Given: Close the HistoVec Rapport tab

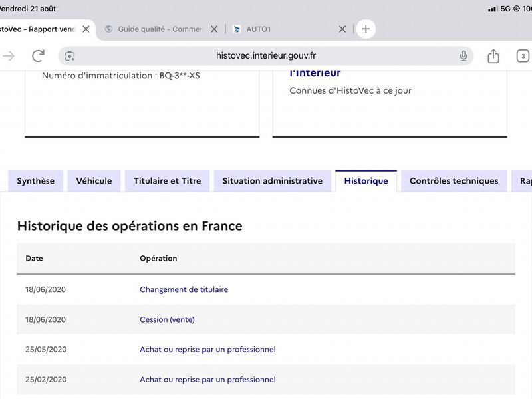Looking at the screenshot, I should pos(86,29).
